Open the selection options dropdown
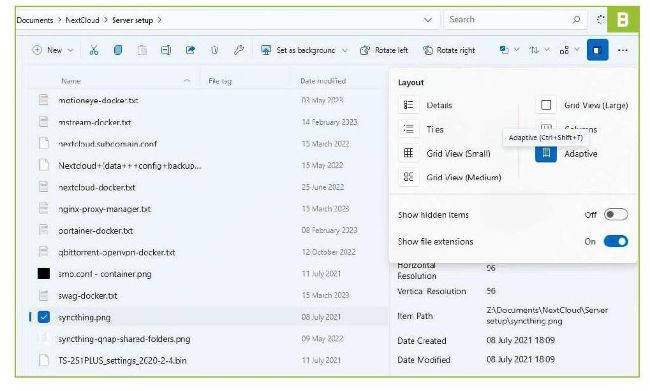Screen dimensions: 650x391 point(509,50)
